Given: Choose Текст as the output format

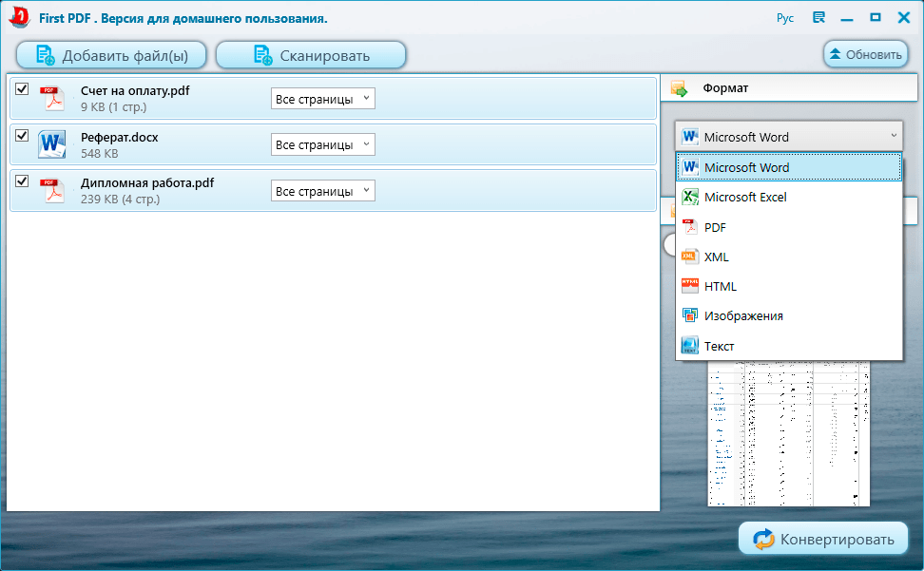Looking at the screenshot, I should [x=789, y=346].
